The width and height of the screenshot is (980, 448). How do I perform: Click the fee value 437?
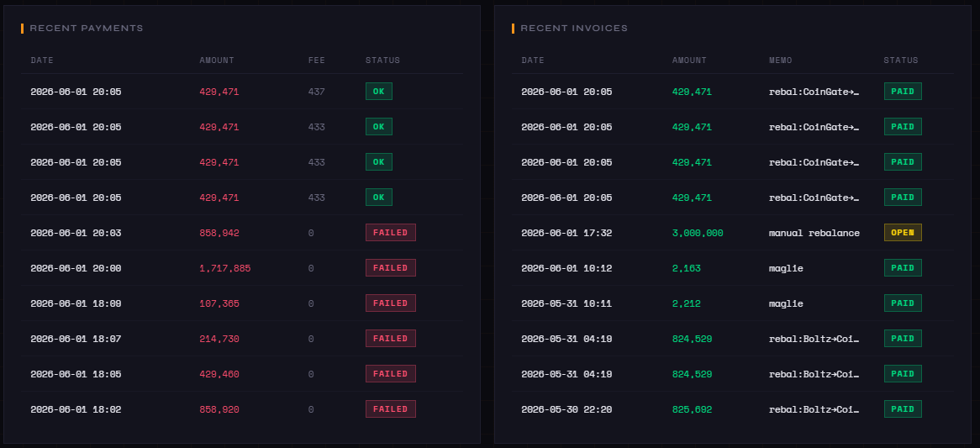tap(316, 92)
